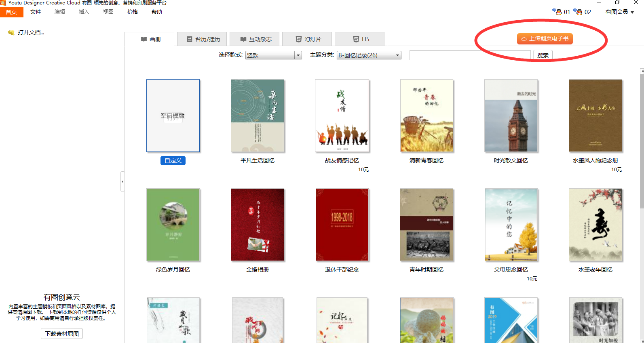Open the 主题分类 category dropdown
This screenshot has width=644, height=343.
click(397, 55)
